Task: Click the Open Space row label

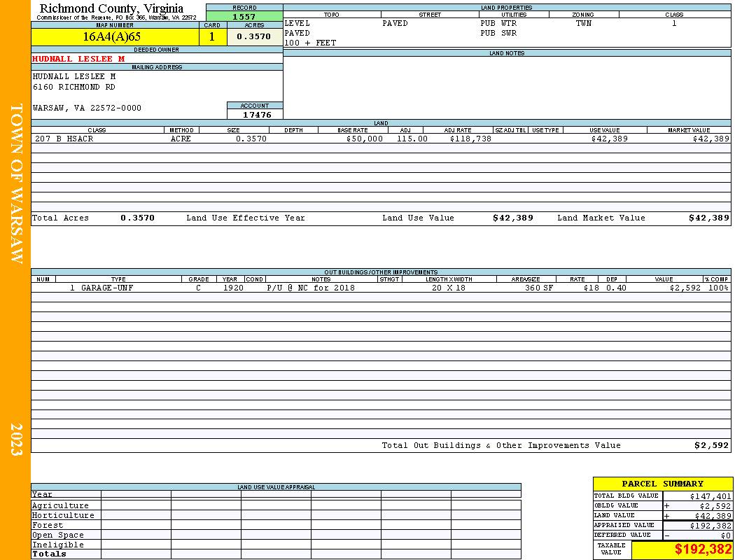Action: 58,535
